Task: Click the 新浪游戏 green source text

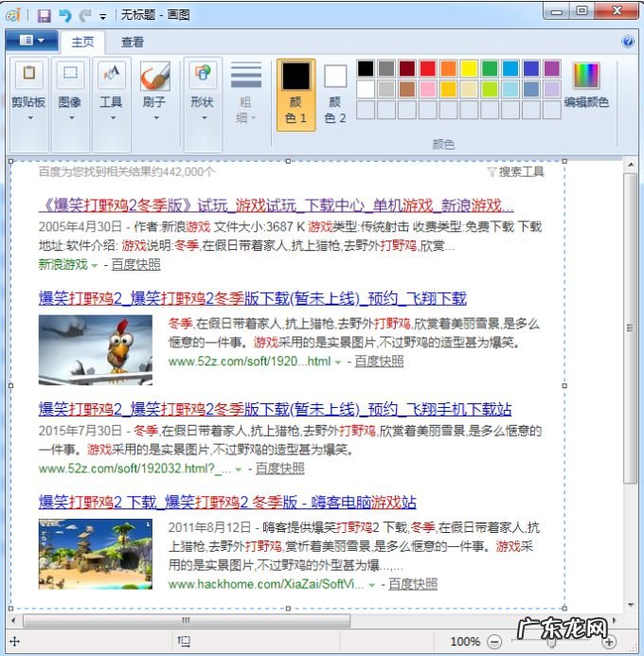Action: pos(63,264)
